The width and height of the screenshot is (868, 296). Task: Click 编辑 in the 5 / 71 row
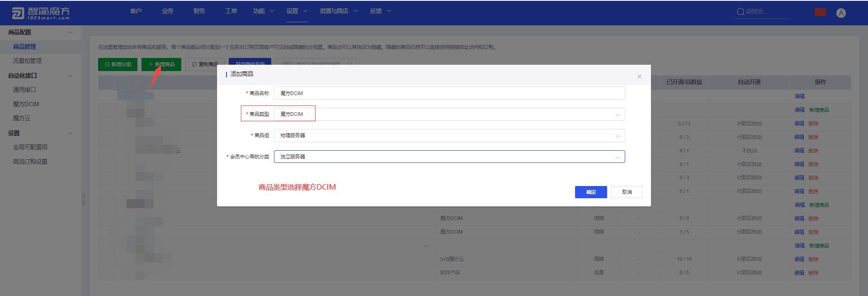click(799, 124)
